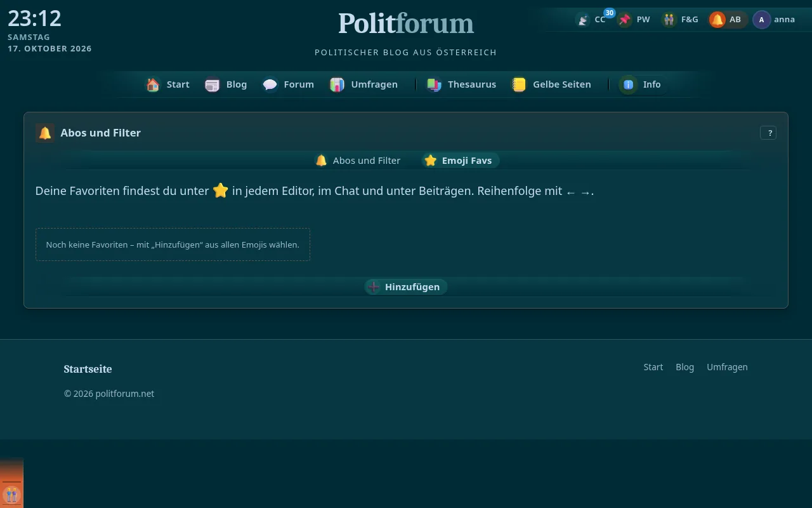This screenshot has height=508, width=812.
Task: Open Umfragen in the main navigation bar
Action: click(364, 84)
